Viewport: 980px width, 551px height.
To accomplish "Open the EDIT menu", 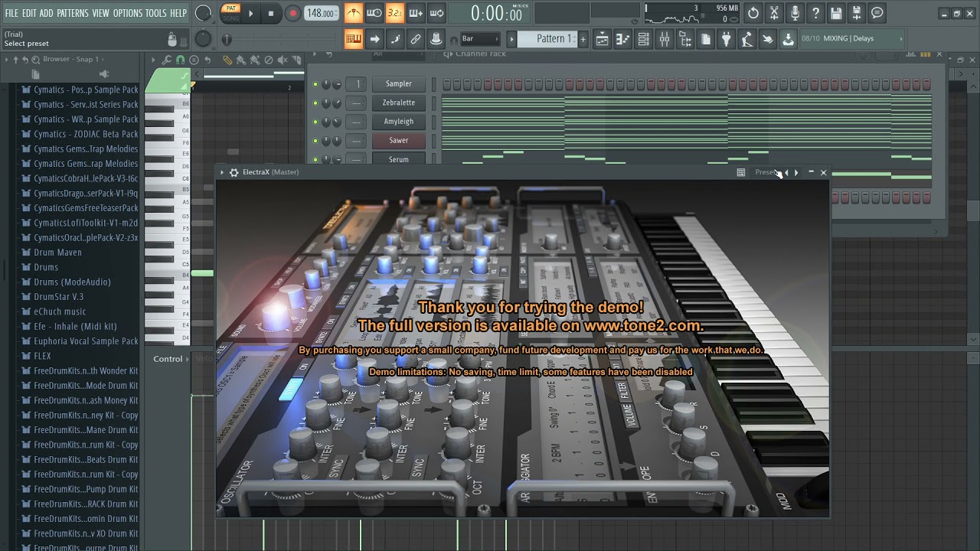I will pos(29,13).
